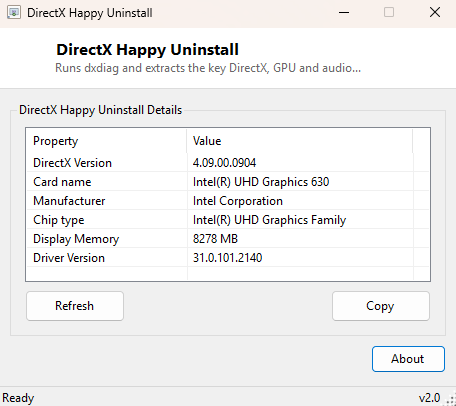The height and width of the screenshot is (406, 456).
Task: Select the value 31.0.101.2140
Action: (x=227, y=258)
